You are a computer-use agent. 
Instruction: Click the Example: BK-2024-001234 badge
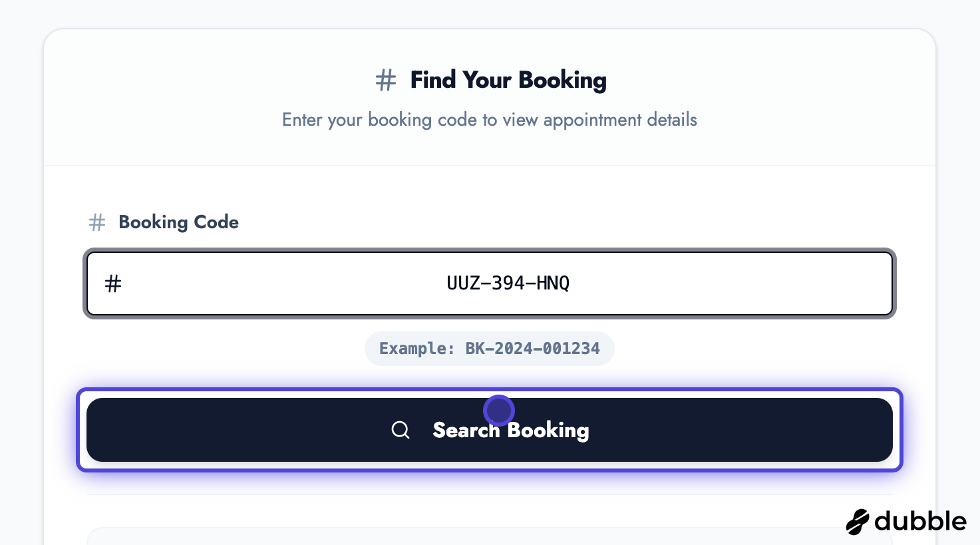(x=490, y=348)
